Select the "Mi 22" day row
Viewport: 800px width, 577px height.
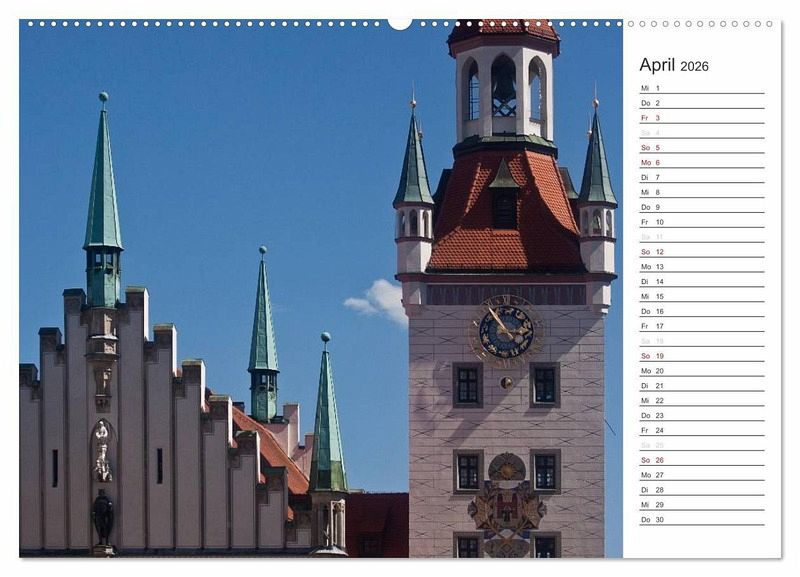(702, 400)
